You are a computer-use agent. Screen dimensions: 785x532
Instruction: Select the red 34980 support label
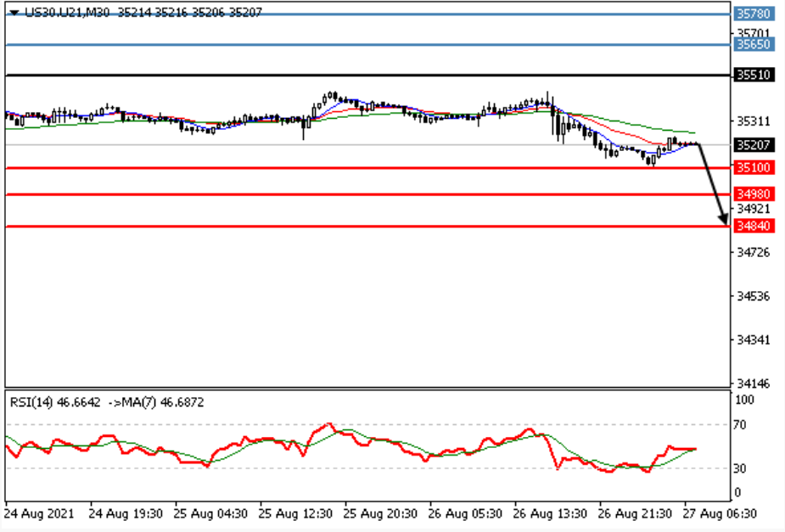[754, 193]
